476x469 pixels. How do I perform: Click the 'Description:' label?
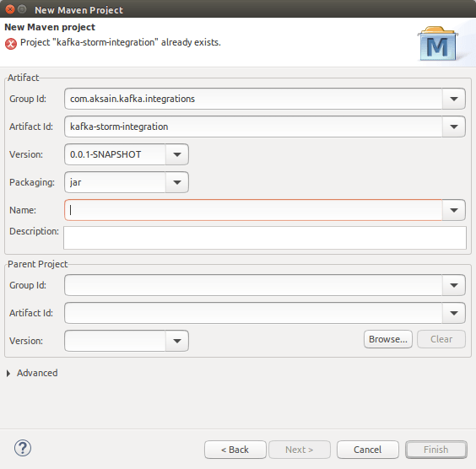[34, 231]
